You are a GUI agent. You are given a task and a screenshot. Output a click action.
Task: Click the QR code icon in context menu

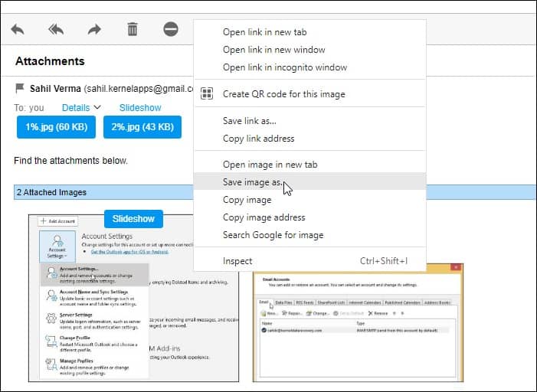(207, 93)
